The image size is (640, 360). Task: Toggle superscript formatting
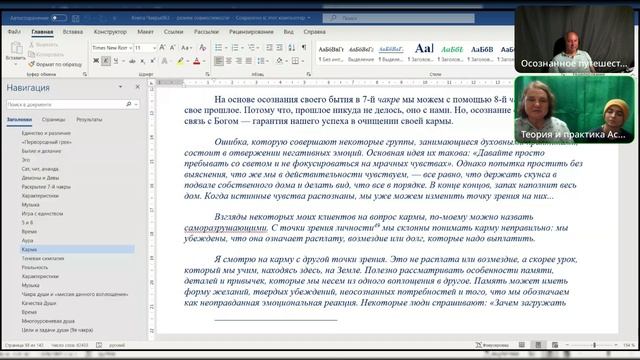click(153, 61)
